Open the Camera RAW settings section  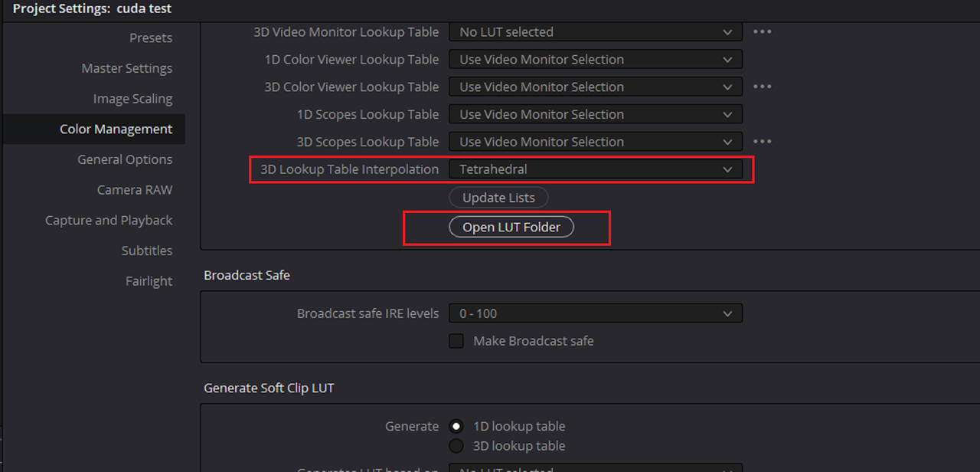pyautogui.click(x=135, y=190)
